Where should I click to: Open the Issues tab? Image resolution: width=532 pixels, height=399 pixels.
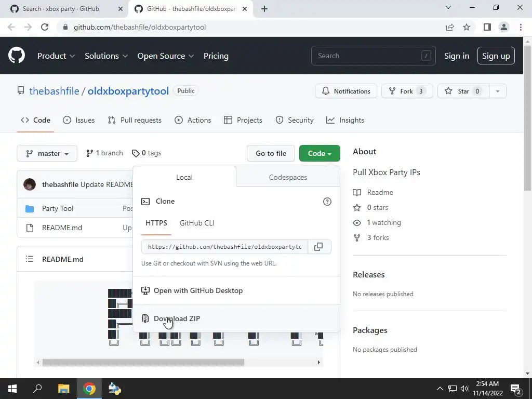(x=79, y=120)
